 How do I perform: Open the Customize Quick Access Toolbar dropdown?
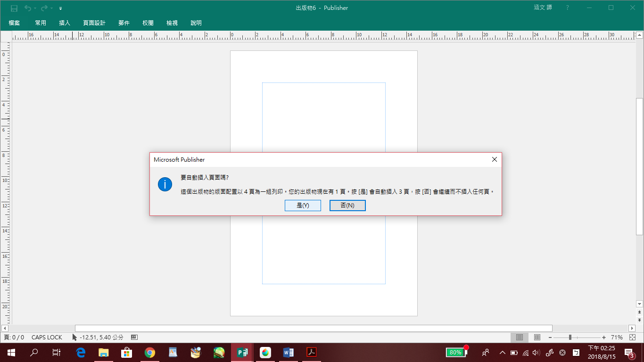[x=61, y=8]
